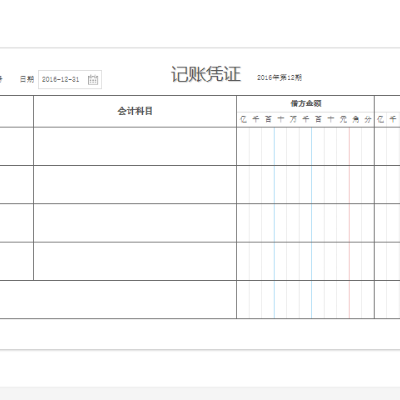This screenshot has width=400, height=400.
Task: Click the total row's 借方金额 cell
Action: coord(306,300)
